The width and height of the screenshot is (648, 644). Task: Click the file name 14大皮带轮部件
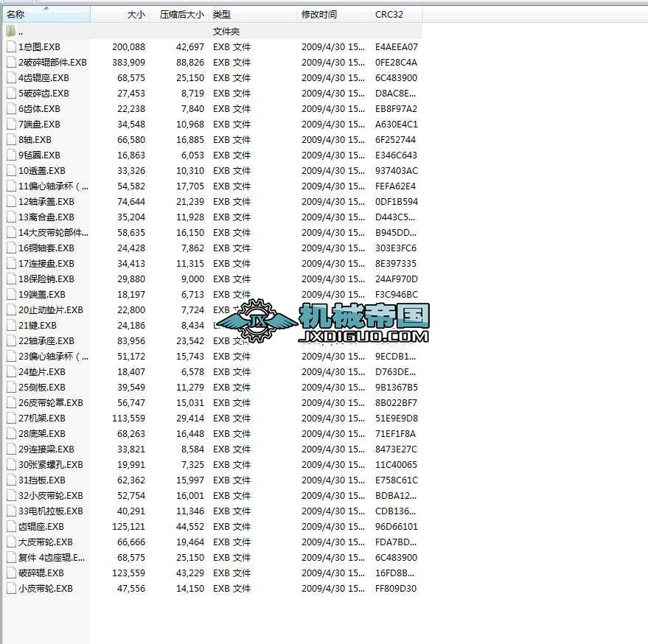coord(53,232)
